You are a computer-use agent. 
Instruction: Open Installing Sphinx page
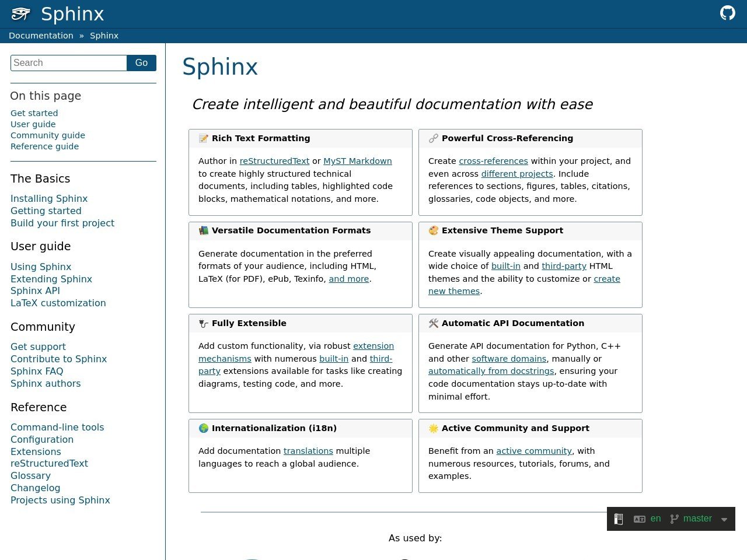[49, 199]
